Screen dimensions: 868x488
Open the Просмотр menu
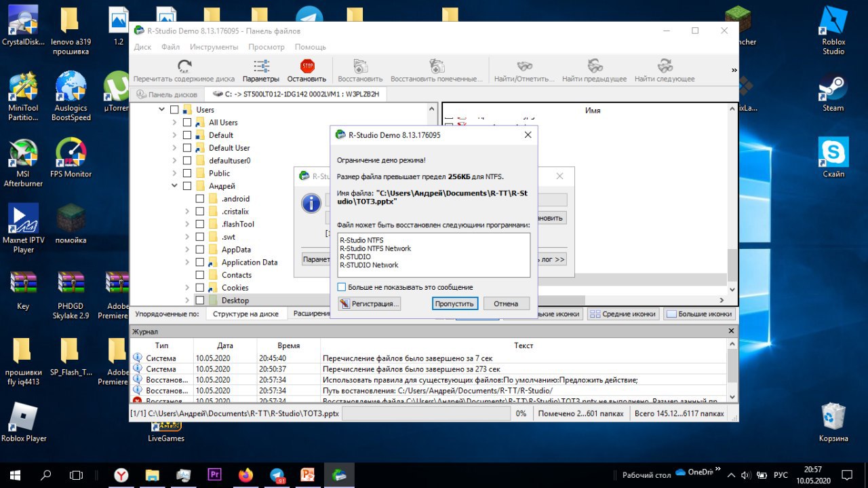267,47
